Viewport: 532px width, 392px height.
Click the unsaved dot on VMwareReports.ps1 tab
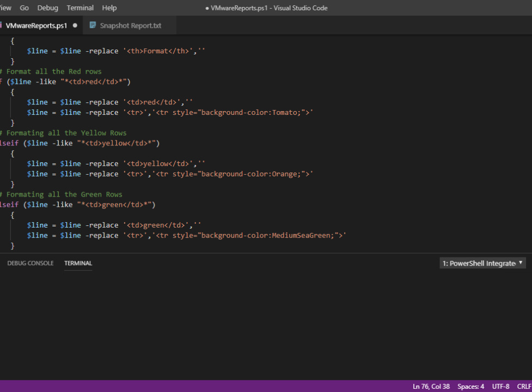75,26
